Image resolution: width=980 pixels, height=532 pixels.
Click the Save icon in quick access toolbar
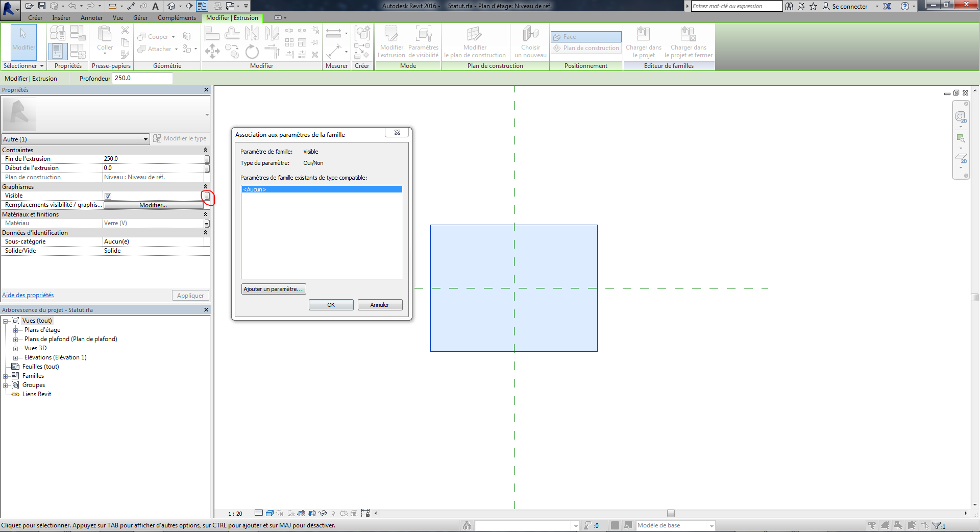click(42, 6)
